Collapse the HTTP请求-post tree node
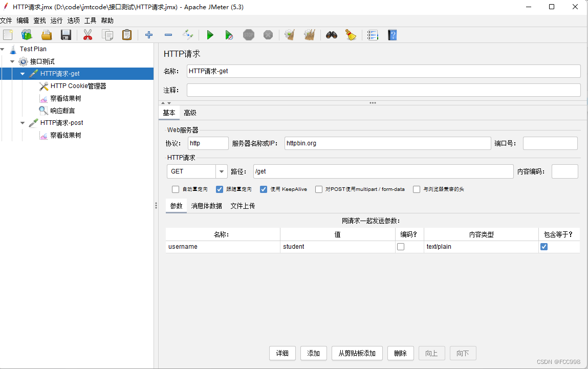 [x=23, y=123]
